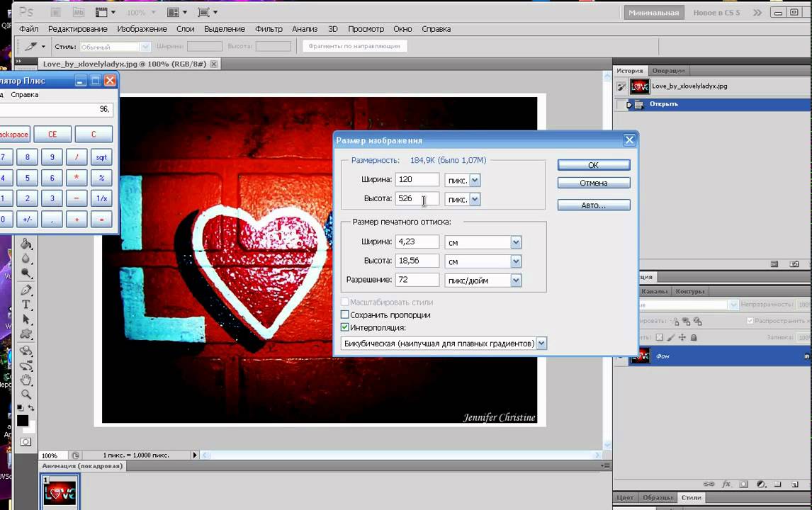
Task: Switch to the Контуры tab
Action: (x=690, y=291)
